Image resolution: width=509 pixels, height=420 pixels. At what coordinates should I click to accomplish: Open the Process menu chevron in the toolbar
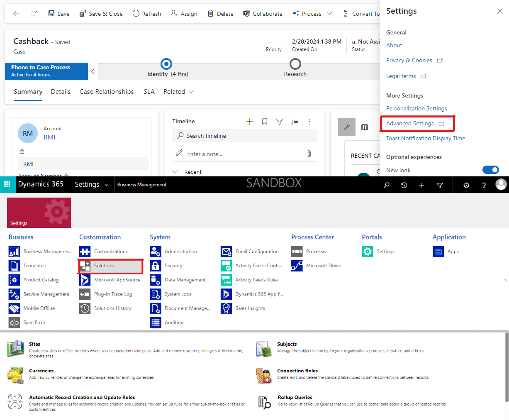tap(330, 13)
